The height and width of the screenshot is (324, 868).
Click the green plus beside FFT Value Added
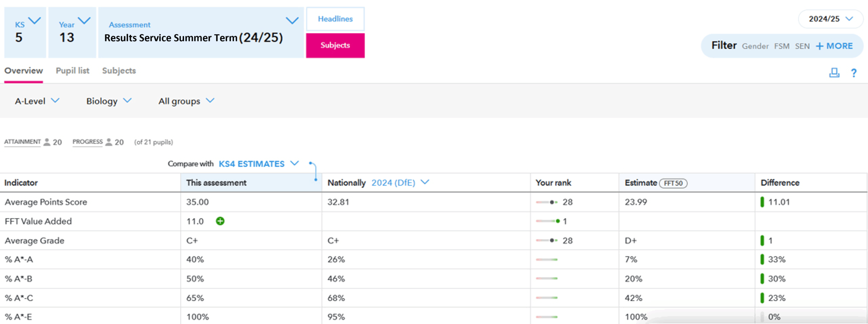tap(220, 221)
